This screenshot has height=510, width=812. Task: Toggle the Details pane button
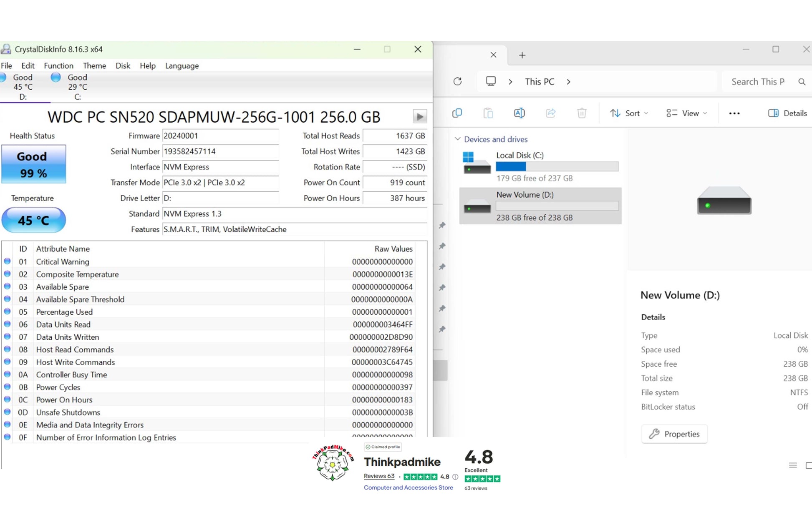pos(787,113)
